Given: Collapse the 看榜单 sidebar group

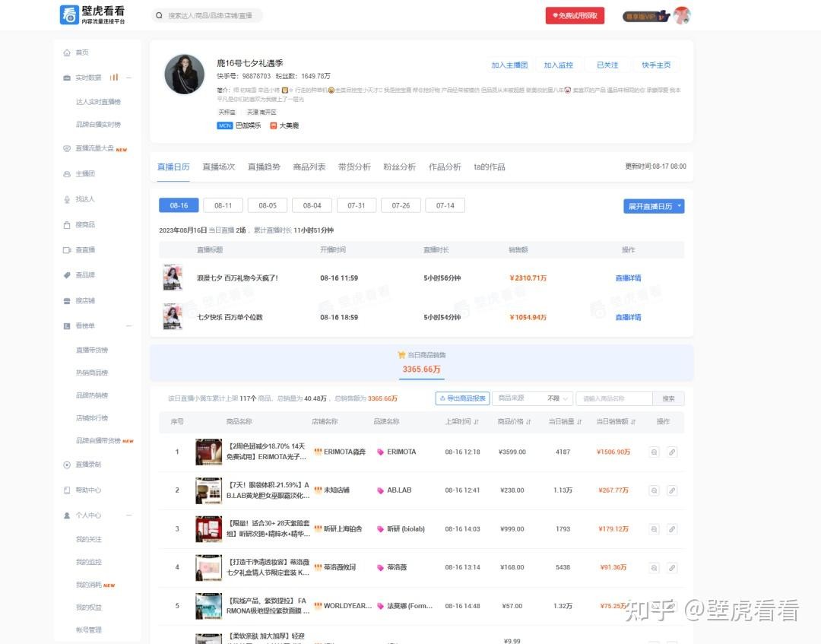Looking at the screenshot, I should coord(128,325).
